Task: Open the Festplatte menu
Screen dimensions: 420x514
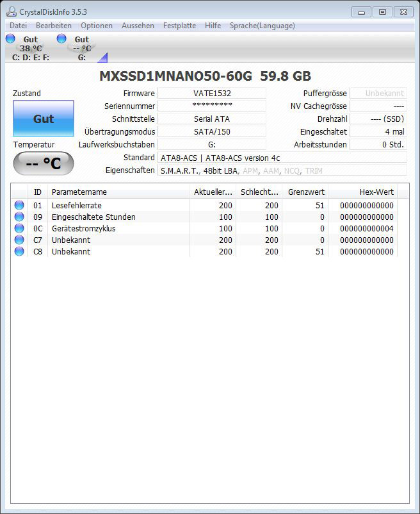Action: [180, 26]
